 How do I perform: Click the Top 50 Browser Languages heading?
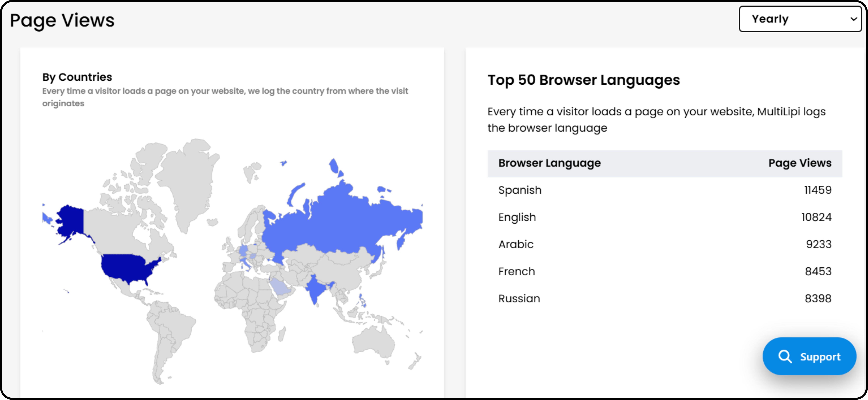click(584, 80)
